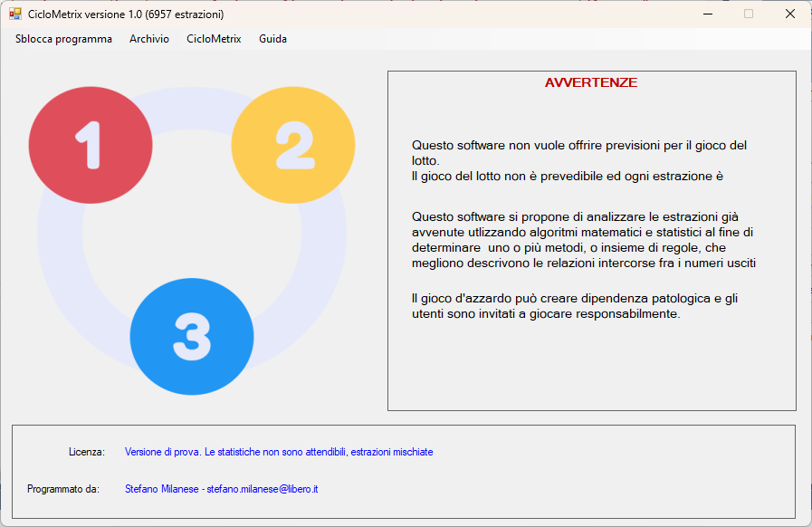Image resolution: width=812 pixels, height=527 pixels.
Task: Click the paragraph starting 'Questo software si propone'
Action: (x=584, y=240)
